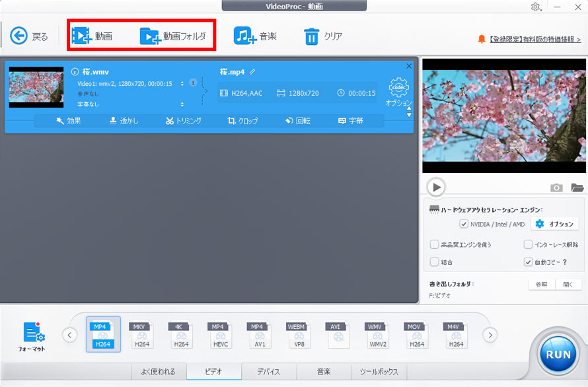This screenshot has width=588, height=387.
Task: Go back with the 戻る arrow button
Action: [x=29, y=36]
